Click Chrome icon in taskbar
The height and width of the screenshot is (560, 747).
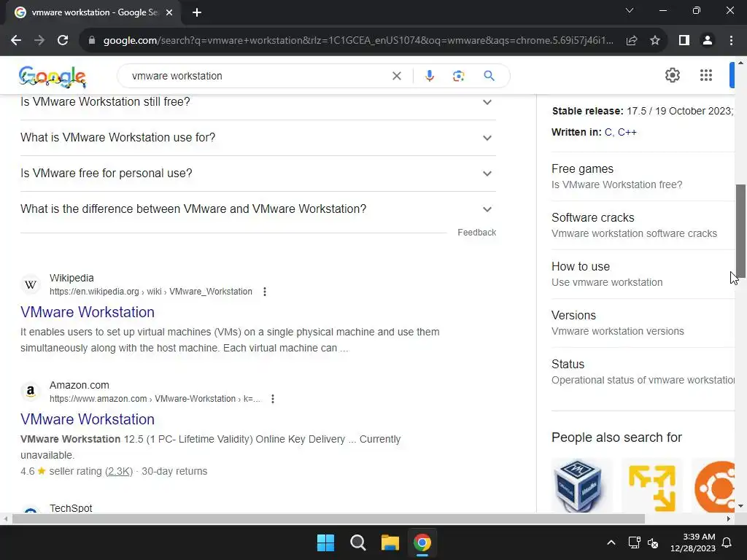[x=422, y=542]
